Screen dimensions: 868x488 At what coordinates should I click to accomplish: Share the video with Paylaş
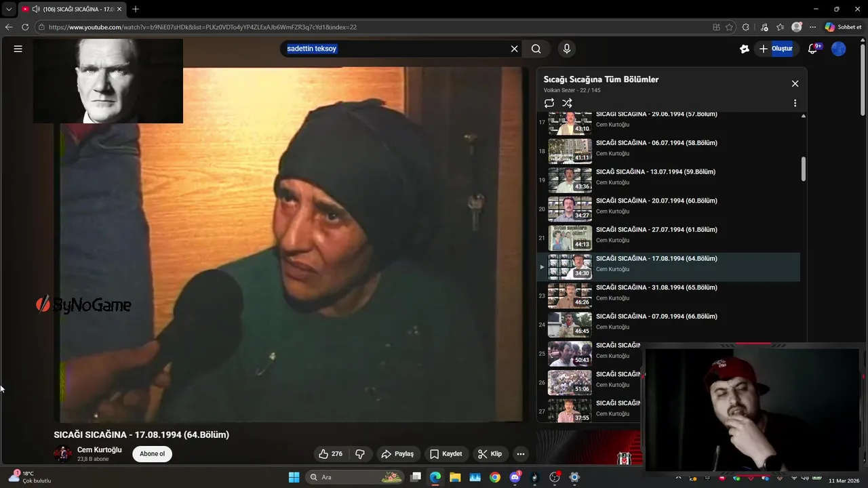[397, 454]
